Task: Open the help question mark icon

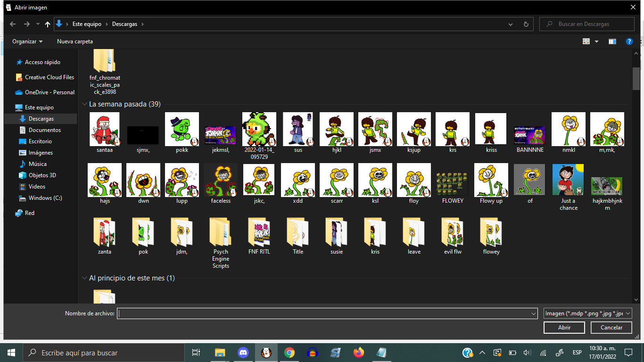Action: click(x=629, y=41)
